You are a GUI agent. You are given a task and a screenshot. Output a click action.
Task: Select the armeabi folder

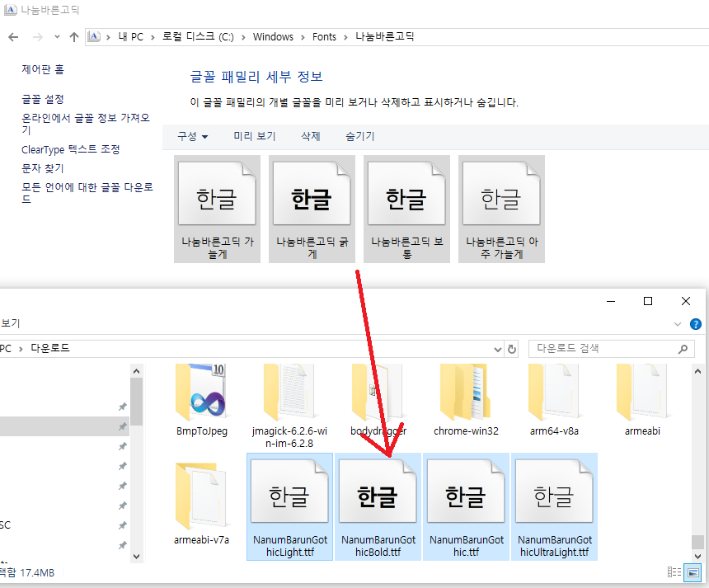pyautogui.click(x=642, y=401)
